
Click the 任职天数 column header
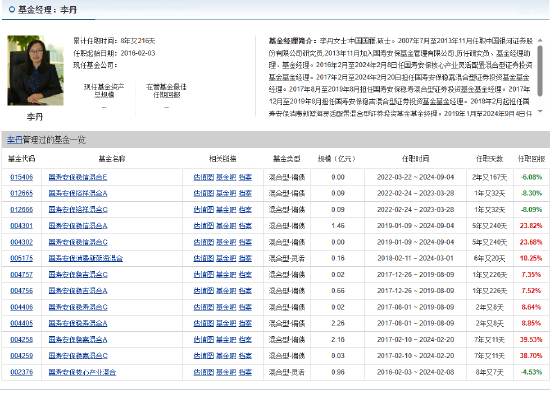tap(490, 159)
